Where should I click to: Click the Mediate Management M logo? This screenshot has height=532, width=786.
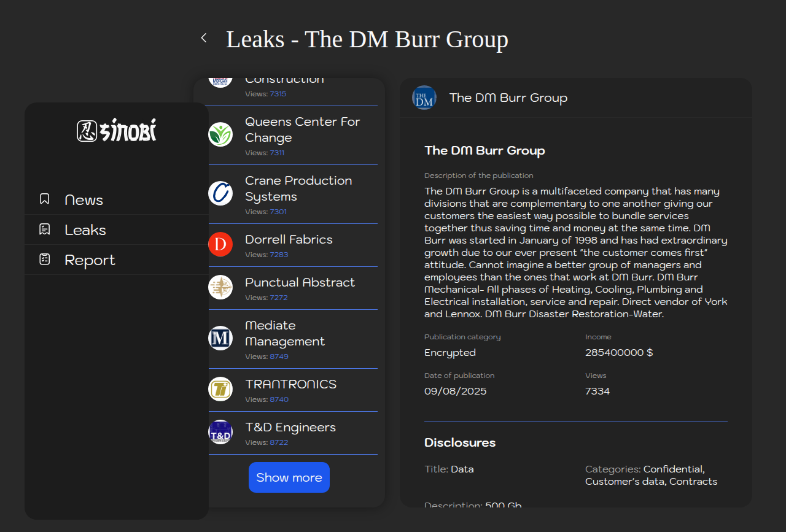pos(220,338)
